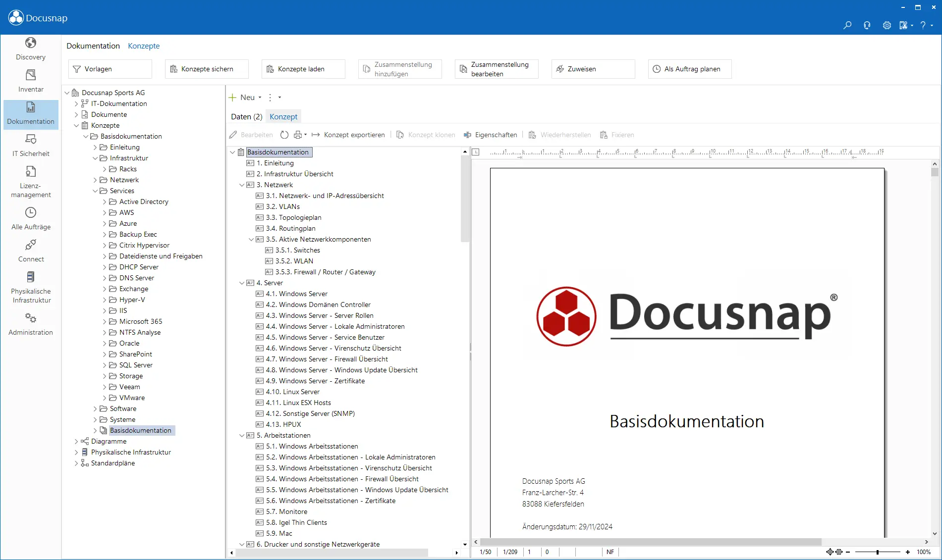Image resolution: width=942 pixels, height=560 pixels.
Task: Open Physikalische Infrastruktur in the sidebar
Action: (31, 288)
